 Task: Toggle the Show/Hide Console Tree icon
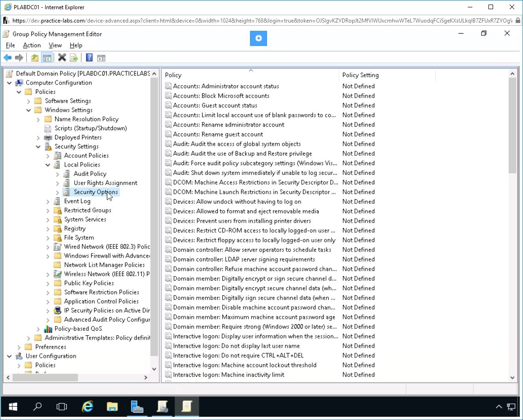pos(47,58)
